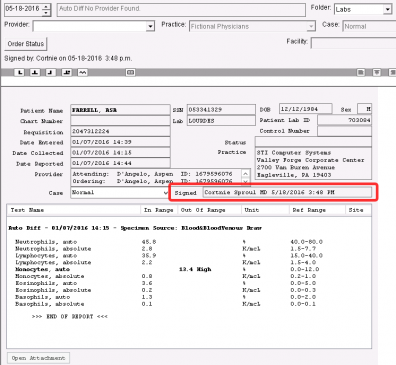Click the left-align tab icon in the toolbar
Image resolution: width=396 pixels, height=365 pixels.
(20, 72)
